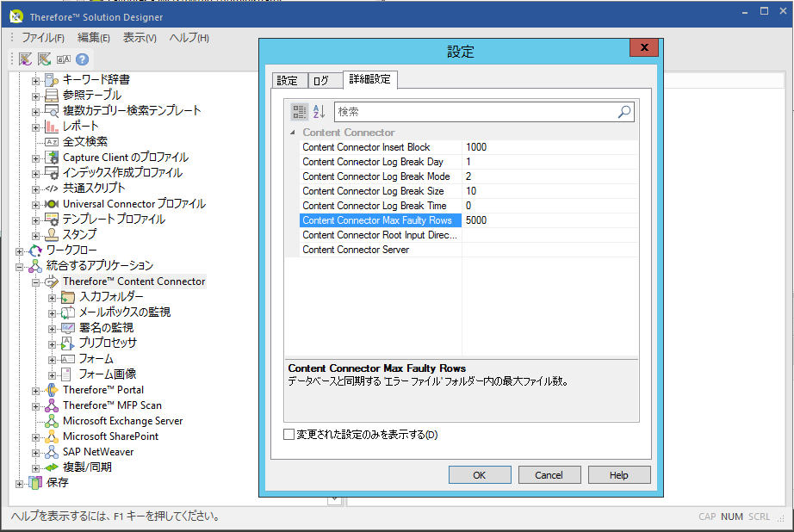Image resolution: width=794 pixels, height=532 pixels.
Task: Click the 複製/同期 green arrows icon
Action: (52, 467)
